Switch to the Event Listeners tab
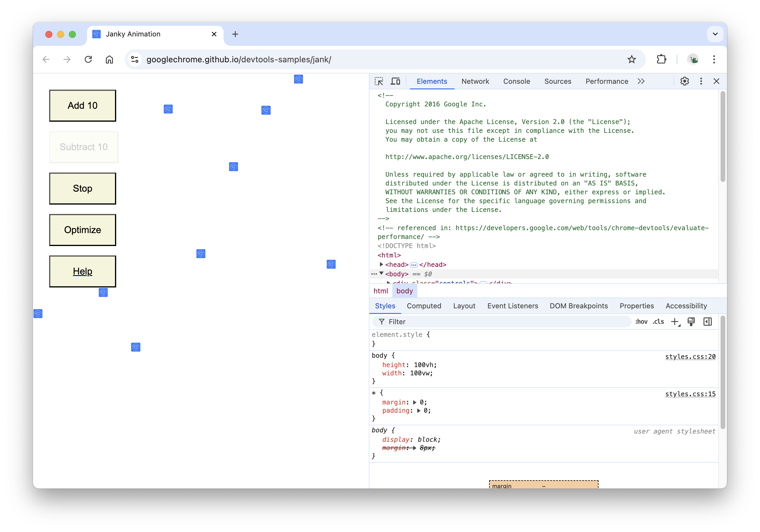Screen dimensions: 760x532 (x=512, y=306)
